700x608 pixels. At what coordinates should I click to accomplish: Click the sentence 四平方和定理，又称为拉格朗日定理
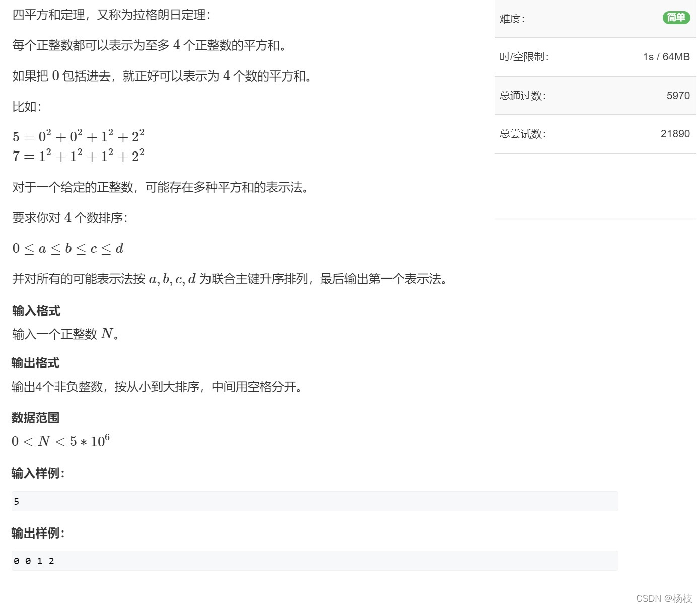[111, 15]
